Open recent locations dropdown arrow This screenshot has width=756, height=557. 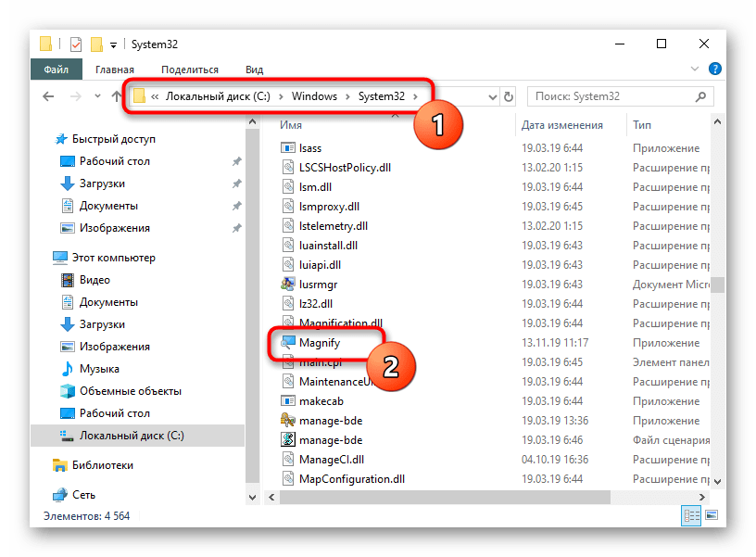click(x=98, y=96)
